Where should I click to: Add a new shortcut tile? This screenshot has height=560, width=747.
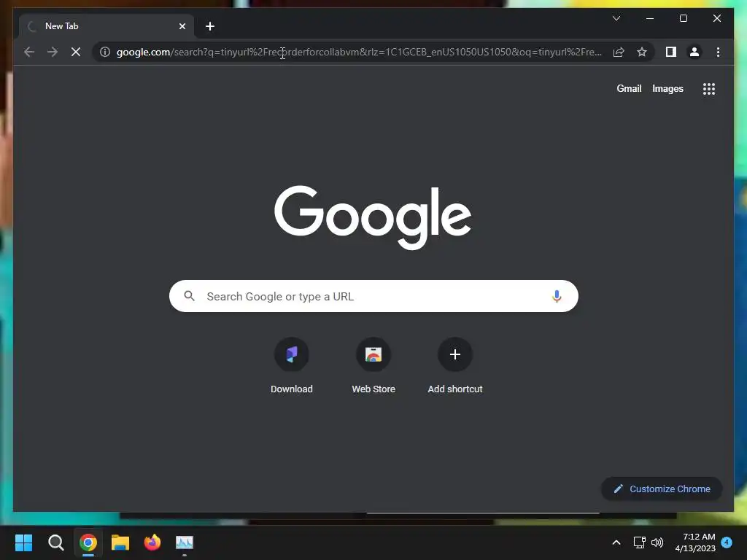pyautogui.click(x=455, y=366)
